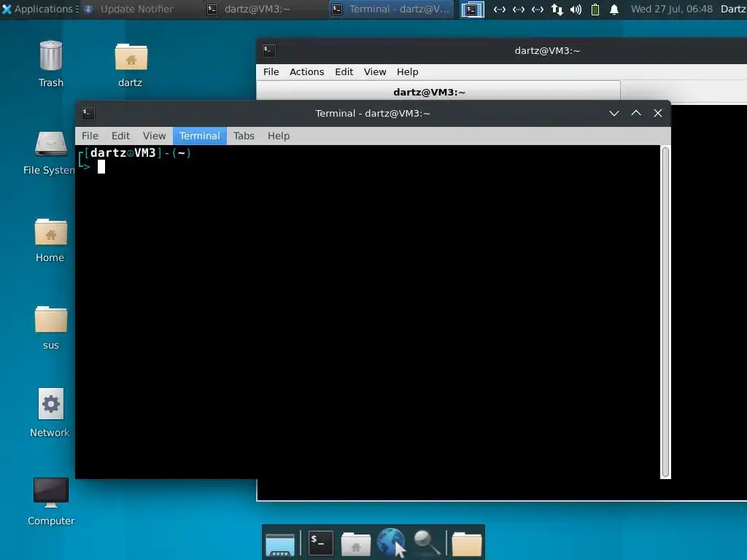Open Application Finder magnifier in dock
This screenshot has width=747, height=560.
[426, 542]
